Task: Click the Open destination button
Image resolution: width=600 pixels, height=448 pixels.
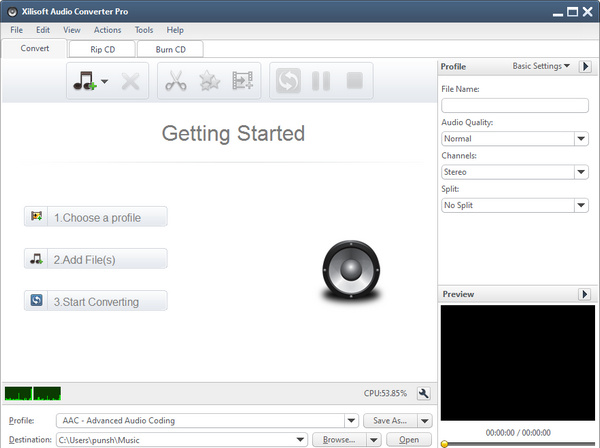Action: (x=408, y=439)
